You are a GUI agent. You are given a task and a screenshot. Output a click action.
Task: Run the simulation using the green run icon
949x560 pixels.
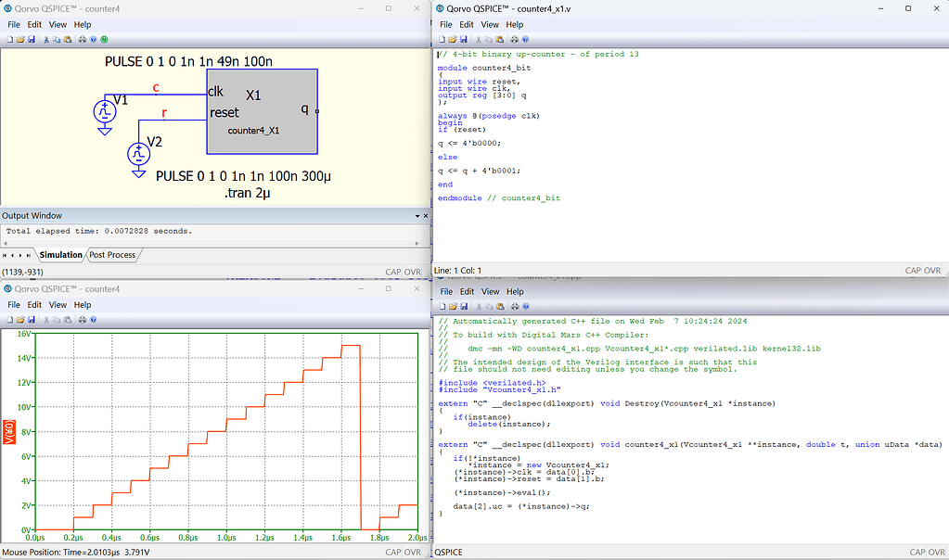pos(105,39)
